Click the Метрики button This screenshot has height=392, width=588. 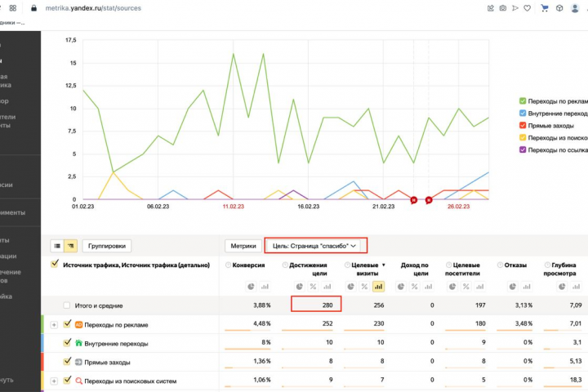[243, 246]
